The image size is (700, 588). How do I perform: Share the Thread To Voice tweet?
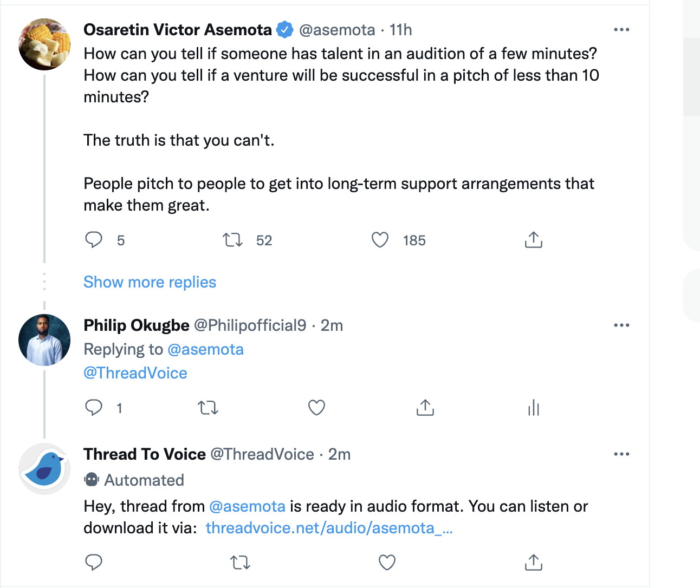[534, 563]
